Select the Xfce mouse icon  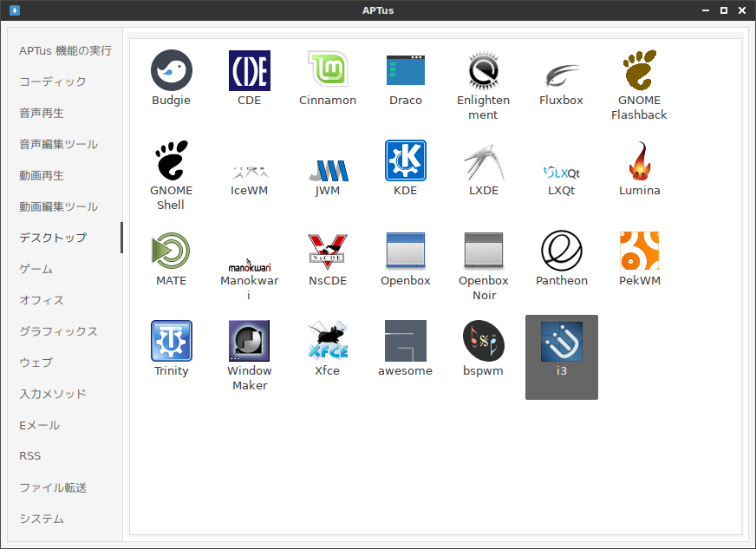pos(328,341)
